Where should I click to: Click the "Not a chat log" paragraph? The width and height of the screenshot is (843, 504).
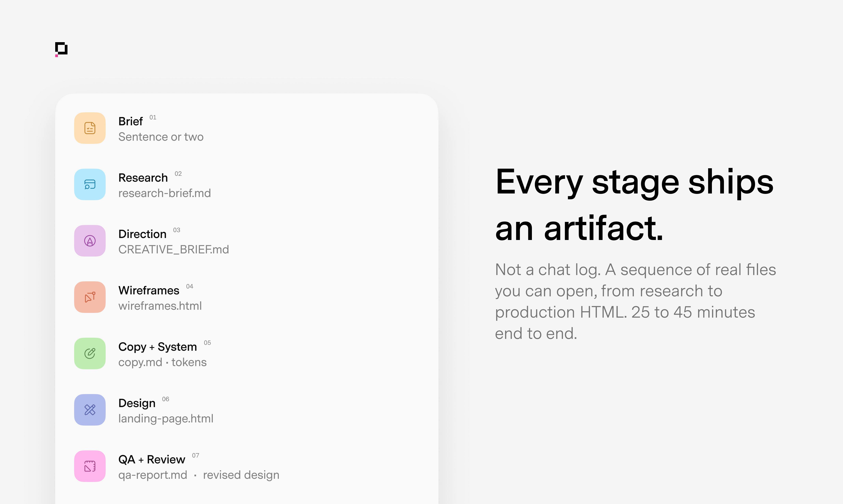click(x=635, y=301)
